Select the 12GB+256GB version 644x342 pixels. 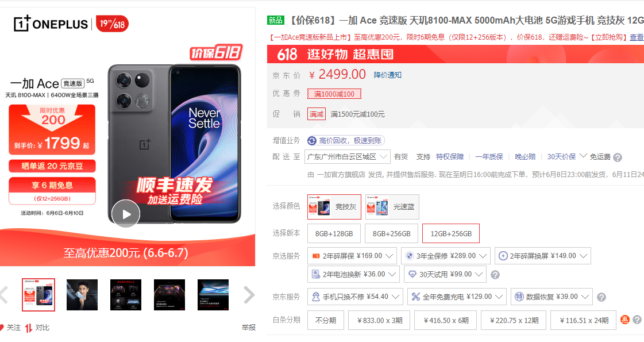(x=451, y=233)
